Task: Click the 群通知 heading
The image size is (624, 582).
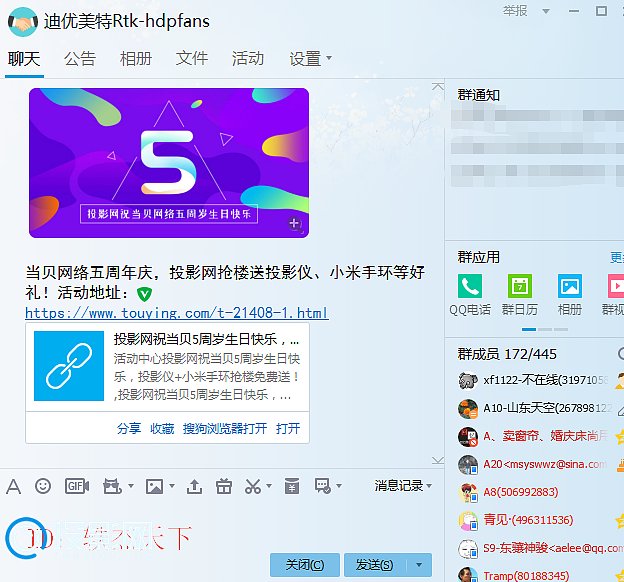Action: (x=478, y=95)
